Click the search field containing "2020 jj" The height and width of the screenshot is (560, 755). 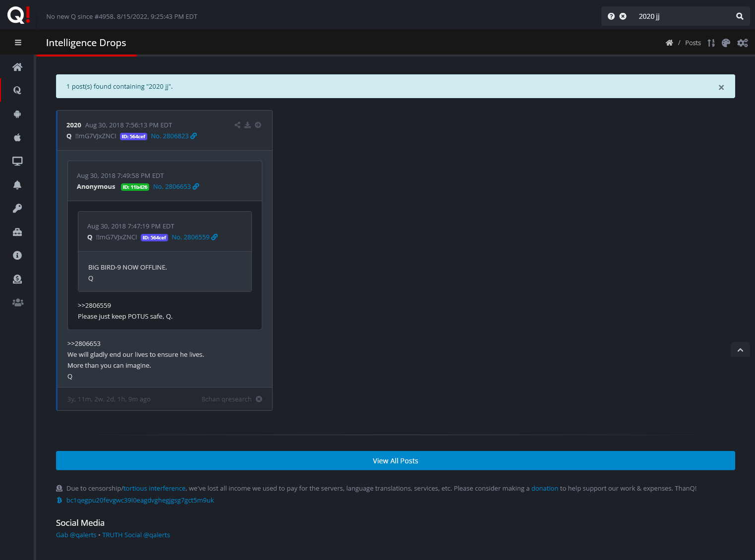(684, 16)
